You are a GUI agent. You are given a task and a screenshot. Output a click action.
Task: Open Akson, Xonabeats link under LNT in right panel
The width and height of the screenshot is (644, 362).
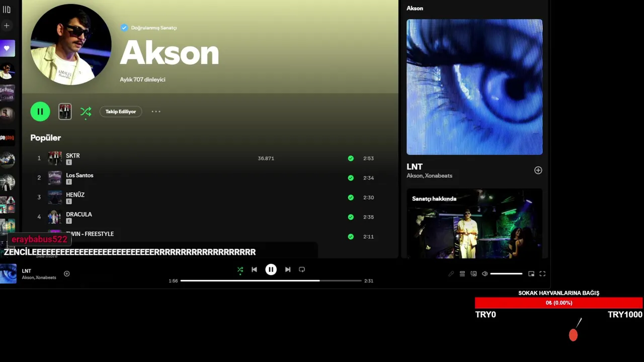point(429,175)
